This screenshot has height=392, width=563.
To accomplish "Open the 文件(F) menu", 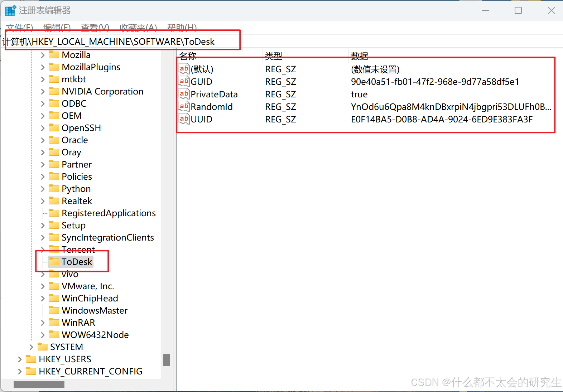I will tap(20, 28).
